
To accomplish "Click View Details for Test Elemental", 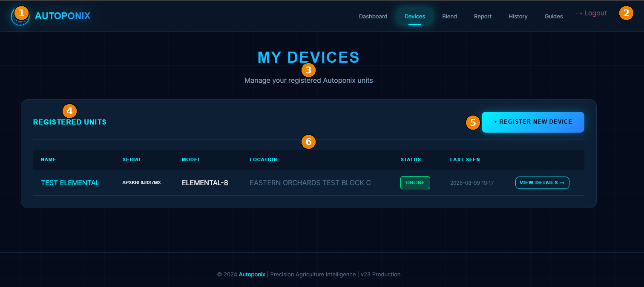I will (x=542, y=183).
